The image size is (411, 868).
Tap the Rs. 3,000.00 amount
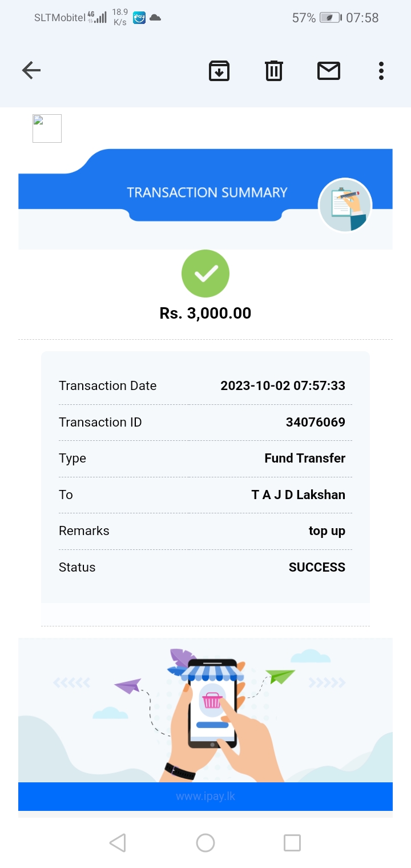[205, 313]
